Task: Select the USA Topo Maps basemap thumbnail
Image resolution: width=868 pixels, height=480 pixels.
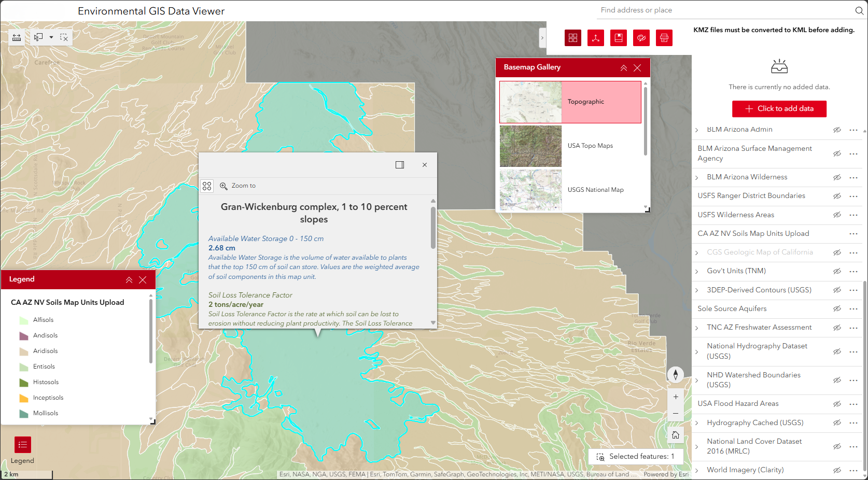Action: click(530, 146)
